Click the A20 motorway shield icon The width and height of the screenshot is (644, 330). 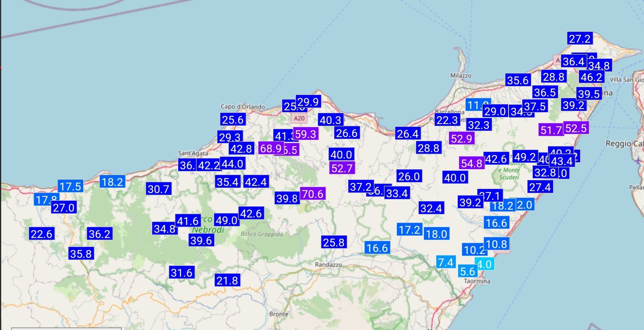(299, 118)
